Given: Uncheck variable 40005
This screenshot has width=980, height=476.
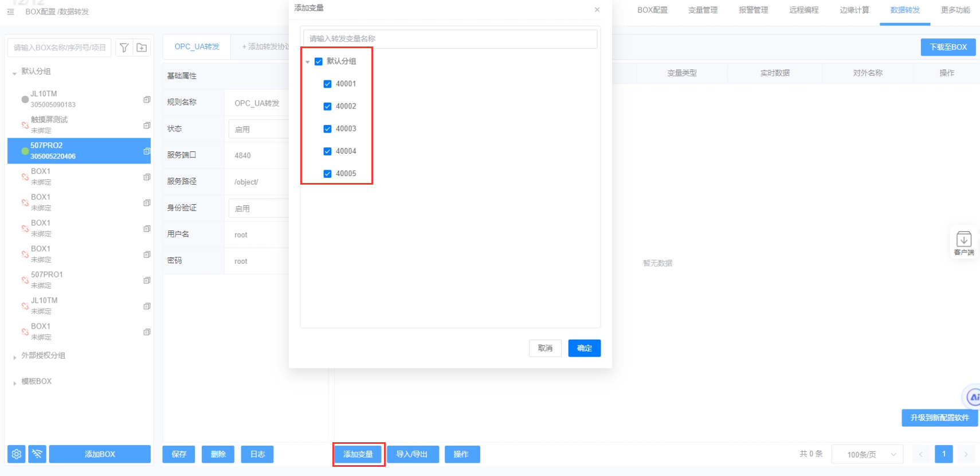Looking at the screenshot, I should (328, 173).
